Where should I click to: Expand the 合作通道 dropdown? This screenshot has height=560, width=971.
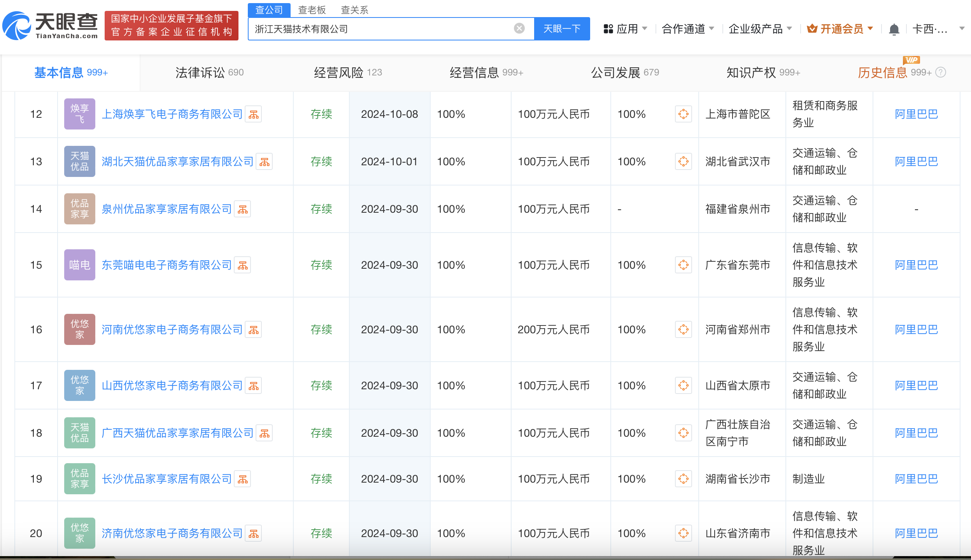tap(688, 29)
